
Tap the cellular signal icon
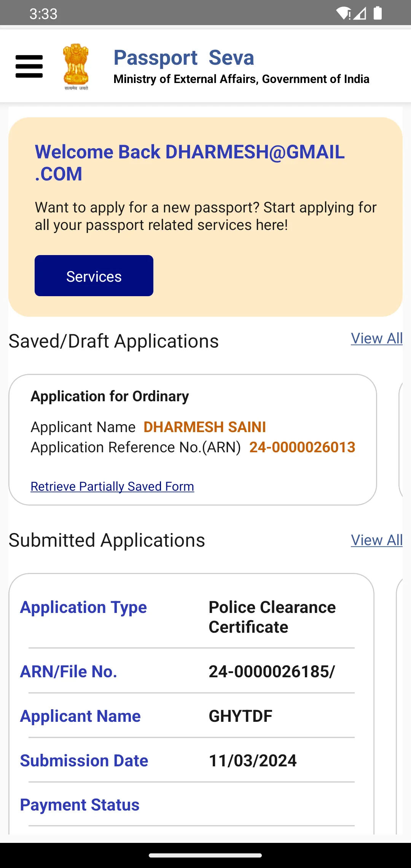click(x=360, y=13)
